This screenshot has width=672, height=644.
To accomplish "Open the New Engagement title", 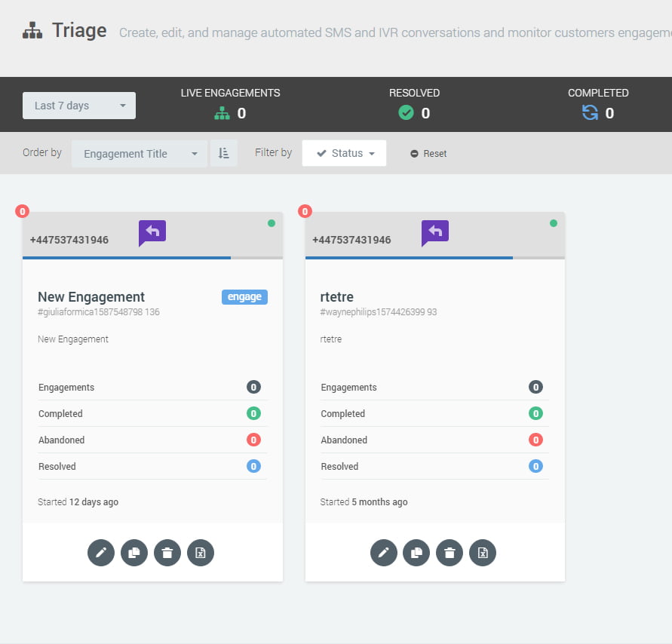I will coord(91,297).
